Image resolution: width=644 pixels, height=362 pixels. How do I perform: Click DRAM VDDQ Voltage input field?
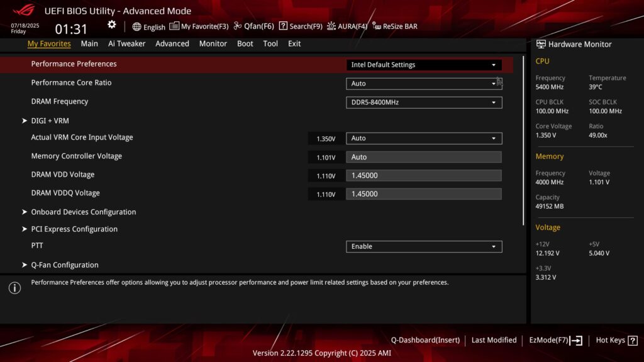coord(424,194)
